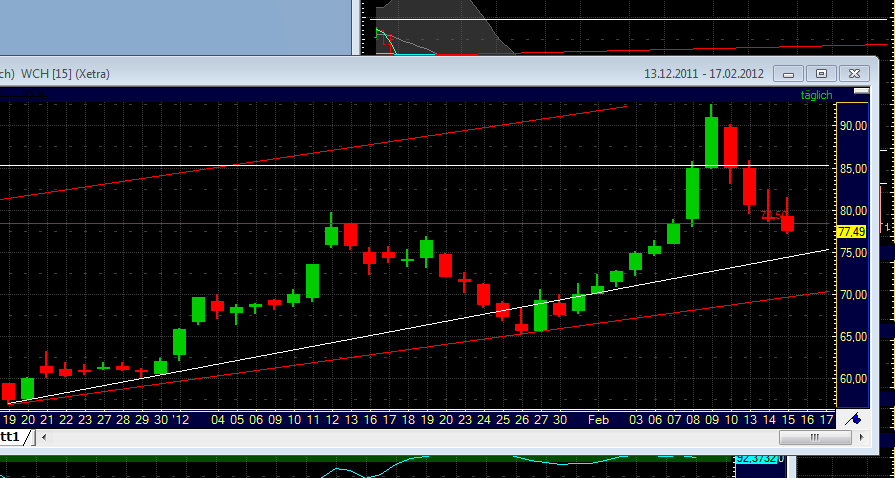Click the horizontal scrollbar left arrow
The width and height of the screenshot is (895, 478).
pos(44,438)
